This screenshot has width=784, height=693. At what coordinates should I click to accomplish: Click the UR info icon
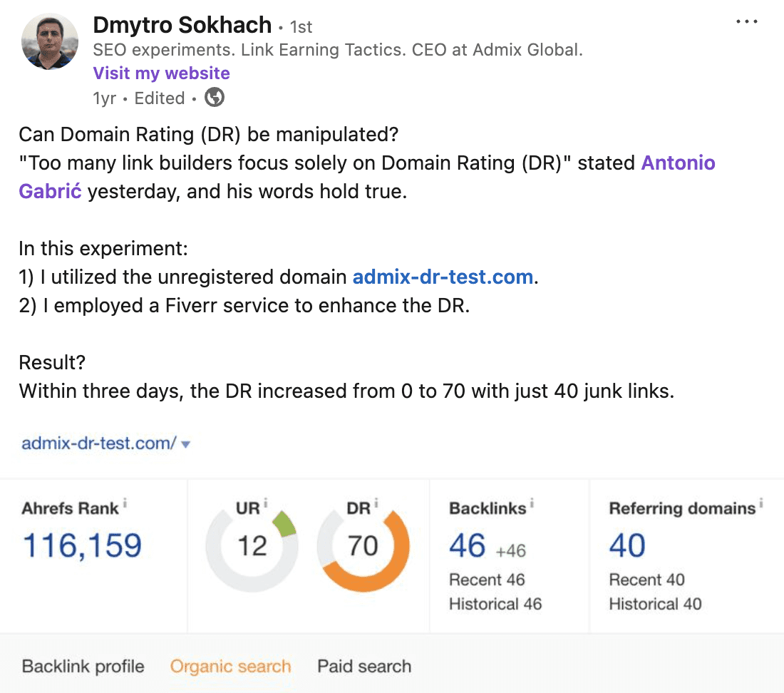click(266, 503)
